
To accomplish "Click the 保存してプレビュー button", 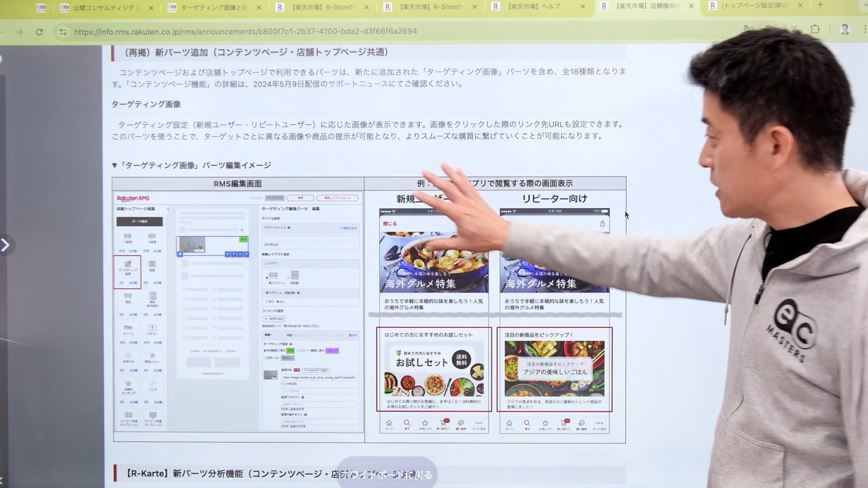I will click(337, 198).
